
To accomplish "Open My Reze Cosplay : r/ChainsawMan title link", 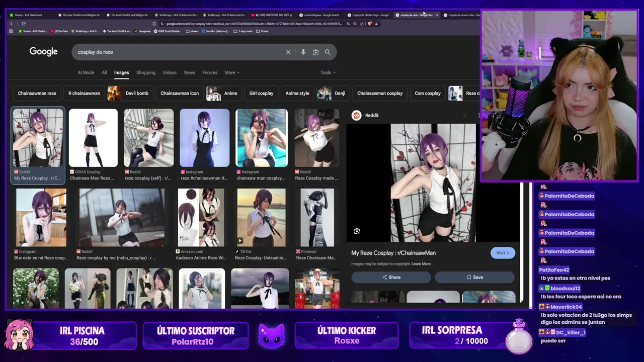I will (393, 253).
